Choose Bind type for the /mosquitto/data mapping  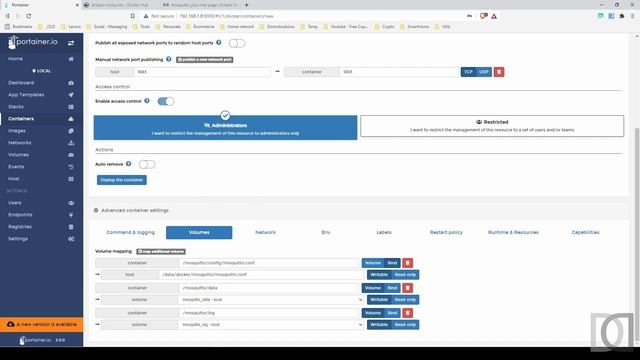tap(392, 288)
